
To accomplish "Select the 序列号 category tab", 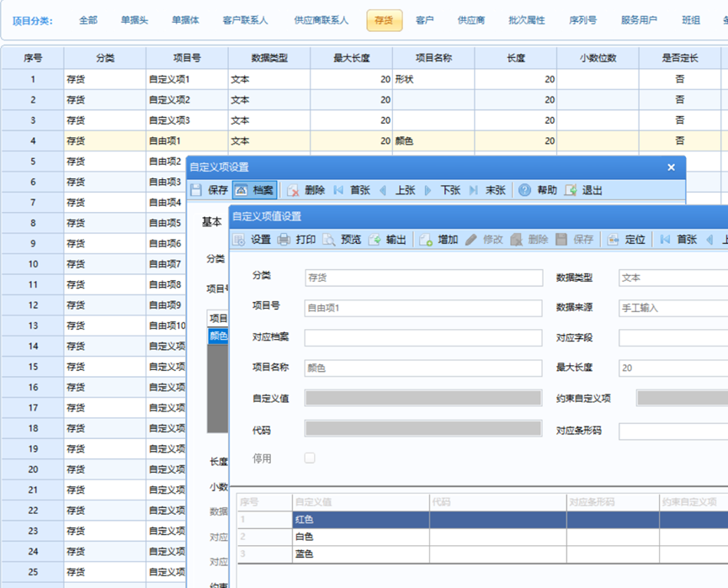I will [x=582, y=20].
